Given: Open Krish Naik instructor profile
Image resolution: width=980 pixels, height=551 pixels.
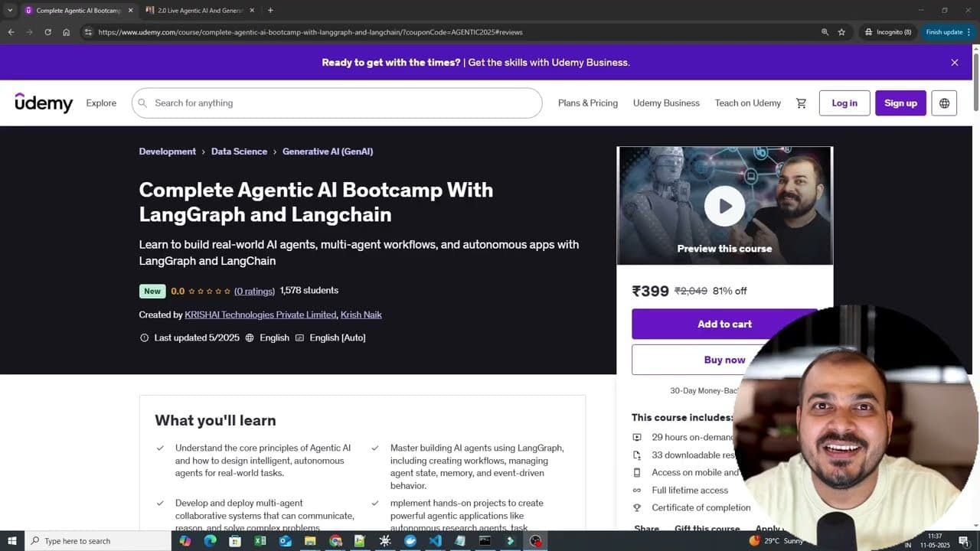Looking at the screenshot, I should [361, 315].
